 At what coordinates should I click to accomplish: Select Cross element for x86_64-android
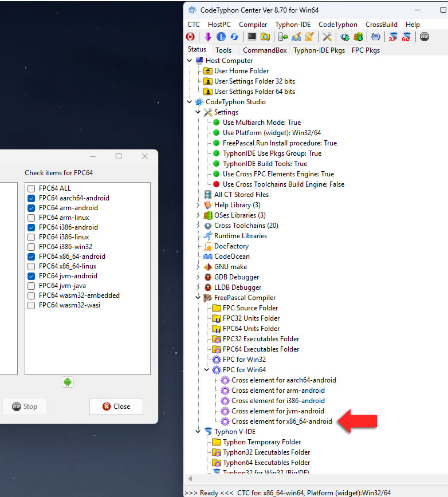point(281,421)
